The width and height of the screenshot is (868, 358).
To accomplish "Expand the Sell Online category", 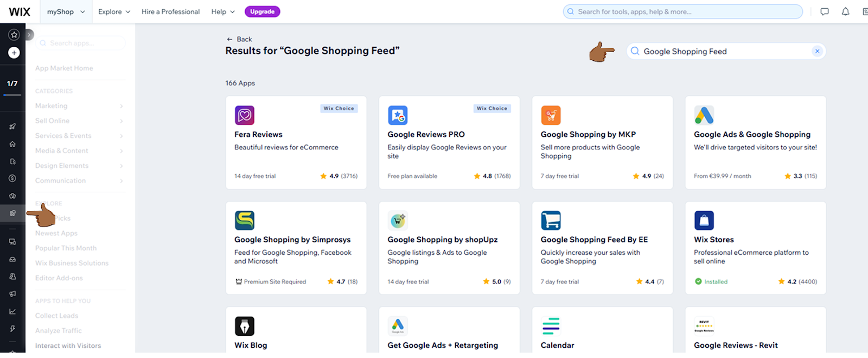I will [x=80, y=121].
